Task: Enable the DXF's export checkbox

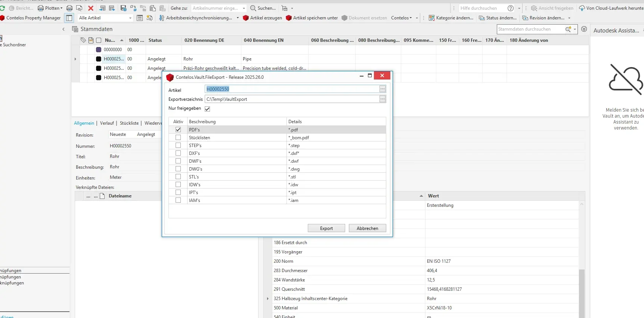Action: click(178, 153)
